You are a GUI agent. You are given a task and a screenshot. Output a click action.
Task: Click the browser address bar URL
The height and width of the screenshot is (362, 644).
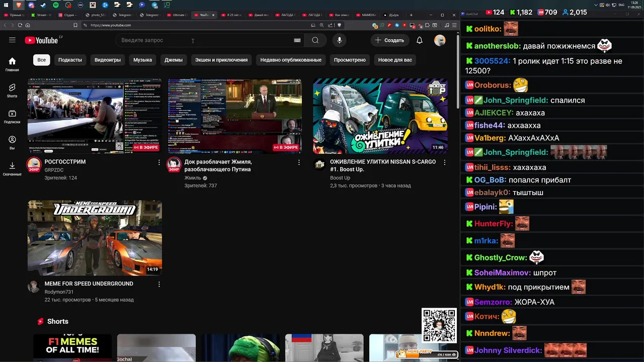pos(111,25)
